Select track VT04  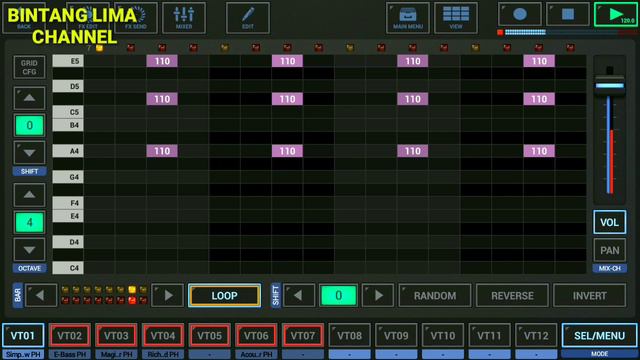tap(163, 336)
